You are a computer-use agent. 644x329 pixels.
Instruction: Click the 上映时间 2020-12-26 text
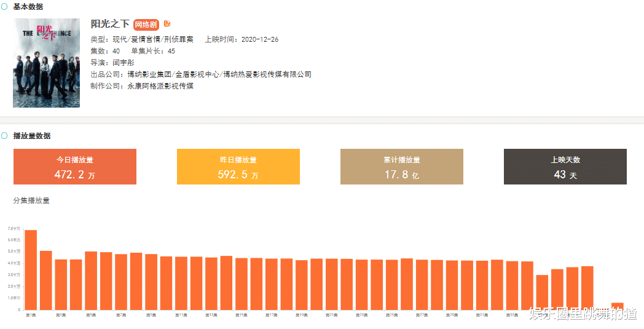(242, 39)
